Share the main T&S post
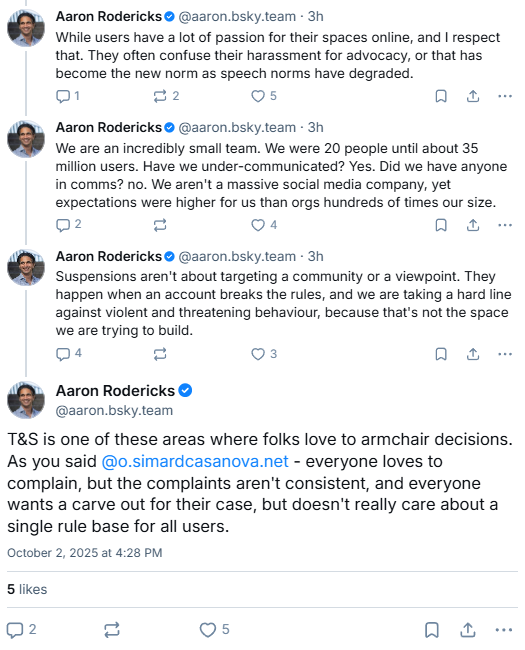This screenshot has width=525, height=650. coord(468,629)
